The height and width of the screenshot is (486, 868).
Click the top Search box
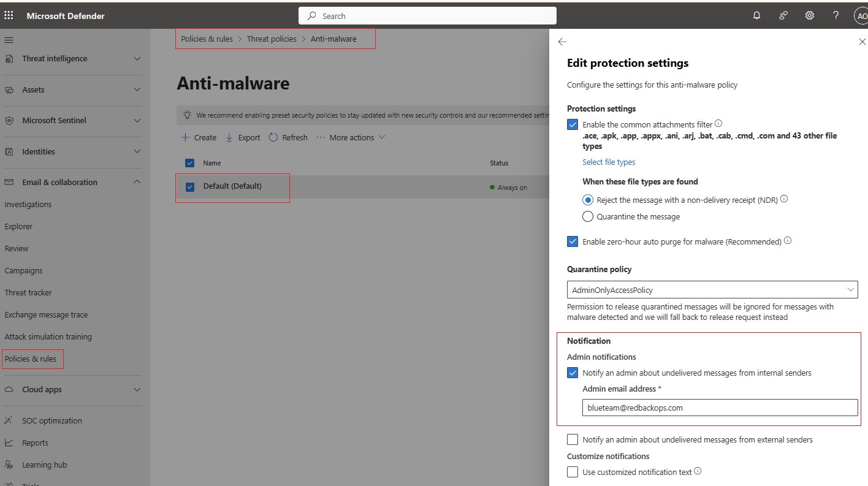point(427,16)
